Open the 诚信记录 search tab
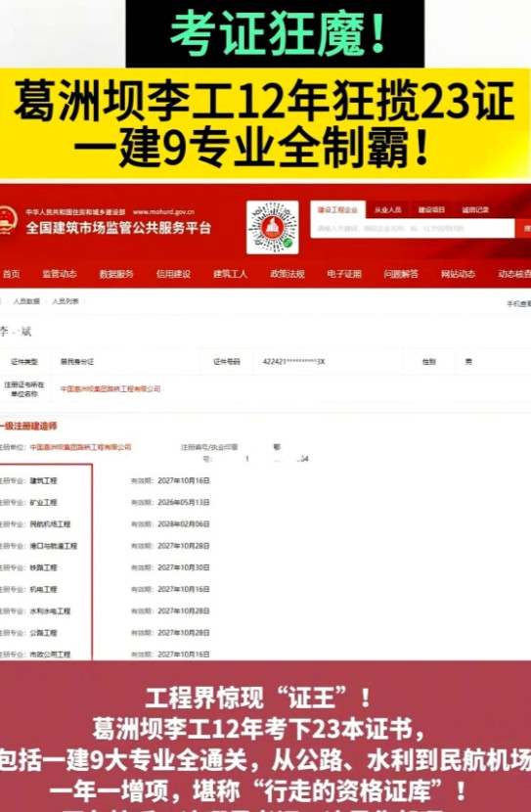The height and width of the screenshot is (812, 531). pyautogui.click(x=475, y=209)
